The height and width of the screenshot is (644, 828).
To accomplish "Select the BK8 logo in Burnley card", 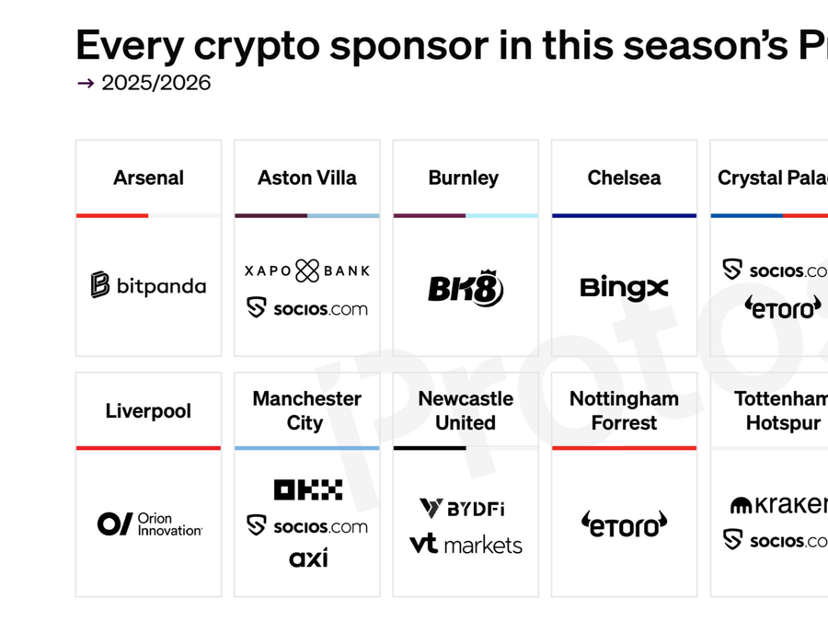I will click(x=466, y=289).
